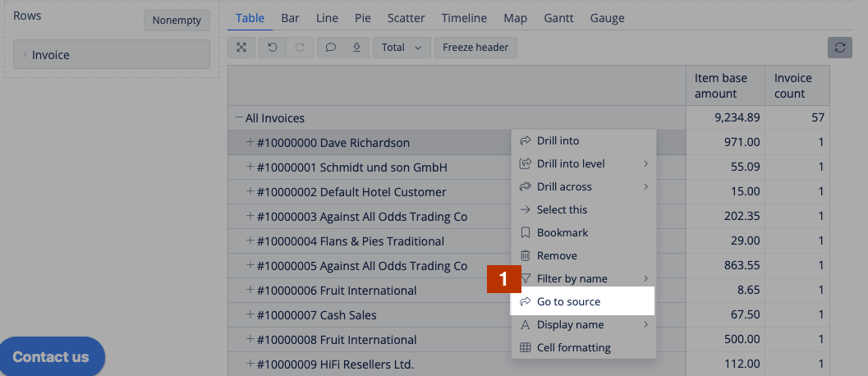This screenshot has width=868, height=376.
Task: Switch to the Gantt chart tab
Action: pyautogui.click(x=558, y=18)
